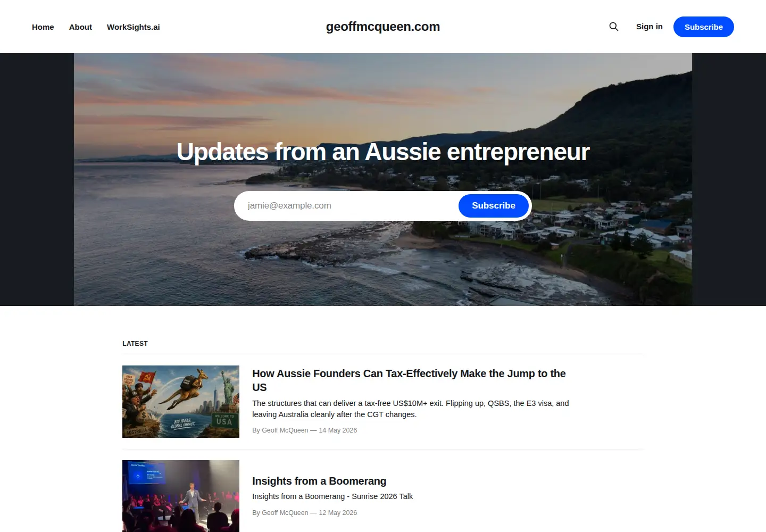The height and width of the screenshot is (532, 766).
Task: Click Subscribe button beside email field
Action: (x=494, y=206)
